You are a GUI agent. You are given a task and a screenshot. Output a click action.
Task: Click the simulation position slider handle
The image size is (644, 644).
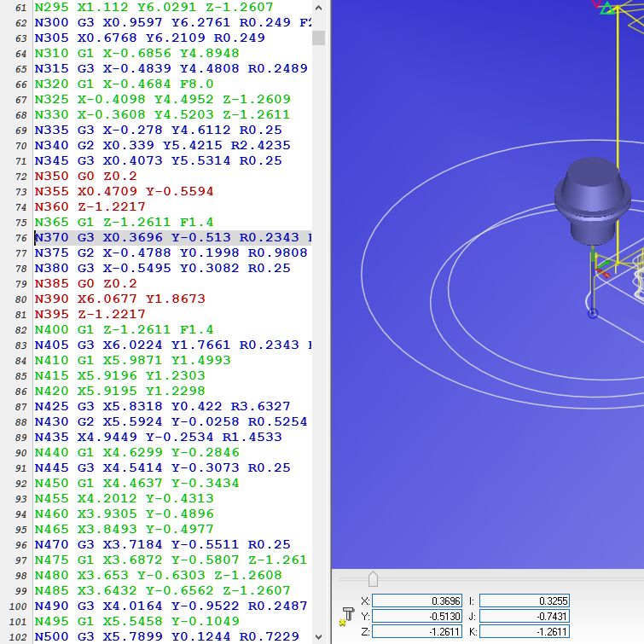373,579
